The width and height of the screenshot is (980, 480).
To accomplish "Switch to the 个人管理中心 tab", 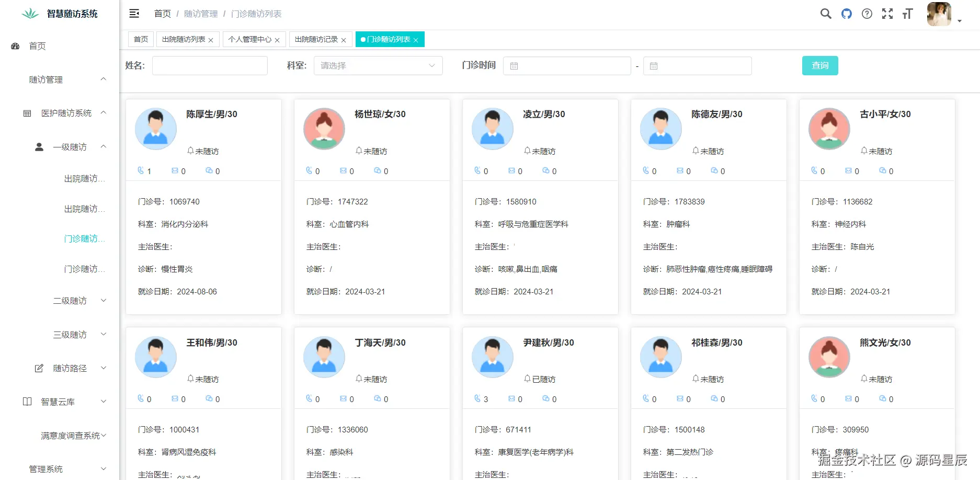I will point(254,39).
